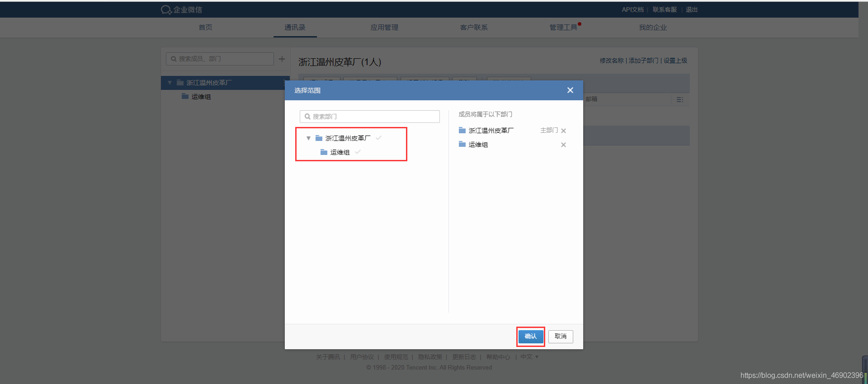This screenshot has height=384, width=868.
Task: Open the 帮助中心 footer link
Action: pos(498,357)
